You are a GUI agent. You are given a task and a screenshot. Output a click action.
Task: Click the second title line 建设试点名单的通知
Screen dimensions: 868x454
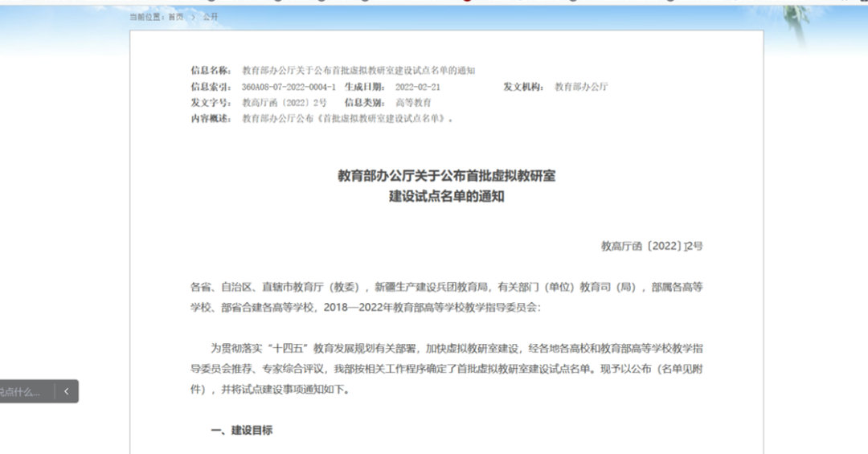point(446,195)
